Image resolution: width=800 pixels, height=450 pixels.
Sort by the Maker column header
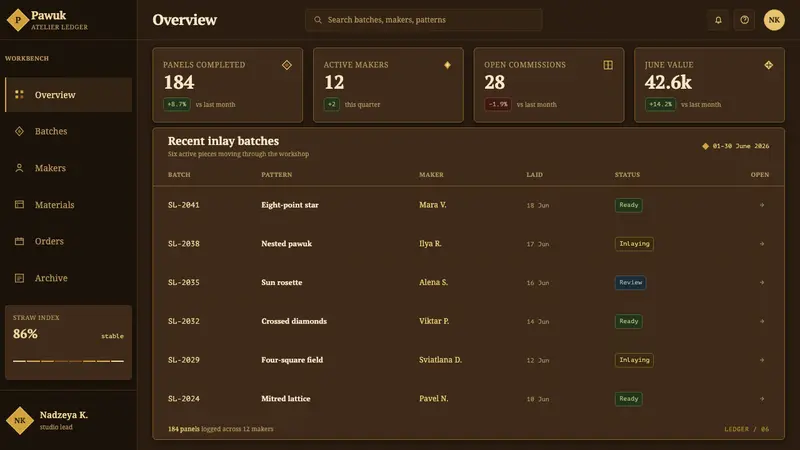pos(431,174)
